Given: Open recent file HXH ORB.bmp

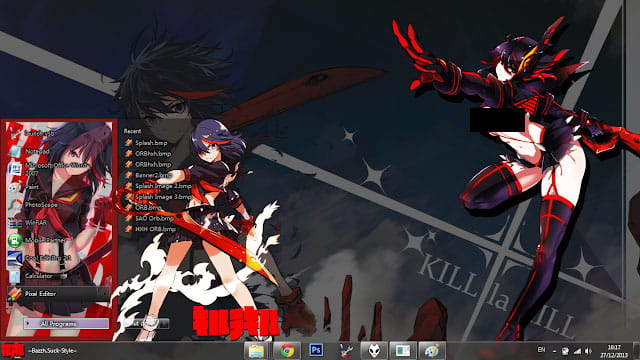Looking at the screenshot, I should tap(150, 229).
